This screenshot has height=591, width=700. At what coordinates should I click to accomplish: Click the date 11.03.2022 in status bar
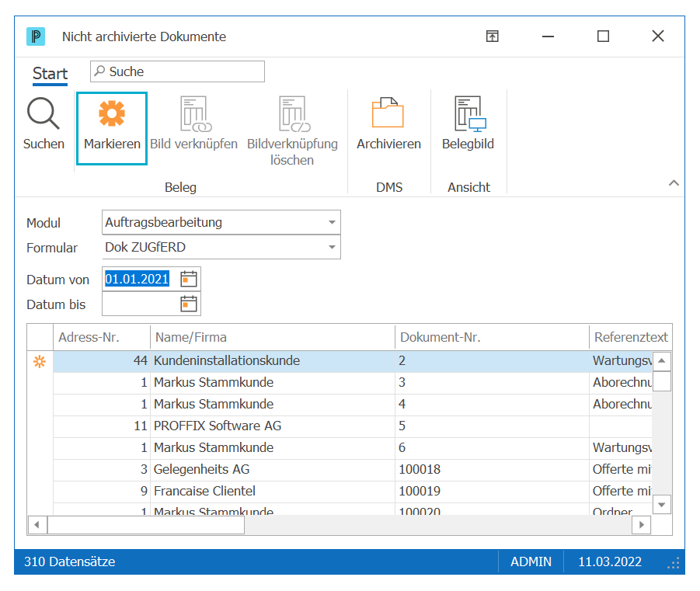(x=610, y=561)
